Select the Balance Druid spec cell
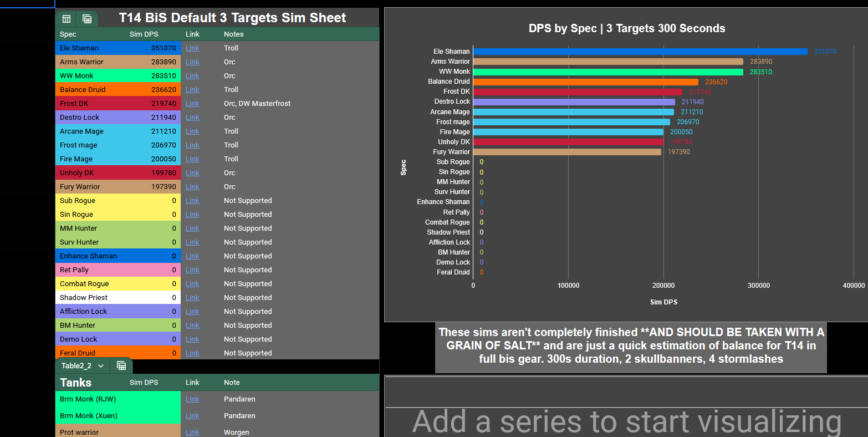868x437 pixels. click(x=90, y=90)
